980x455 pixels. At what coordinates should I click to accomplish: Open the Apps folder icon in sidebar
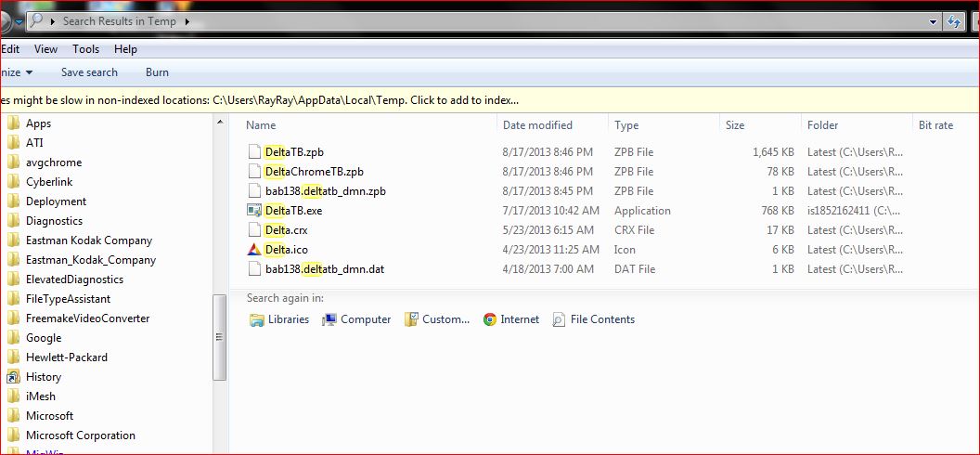[13, 123]
